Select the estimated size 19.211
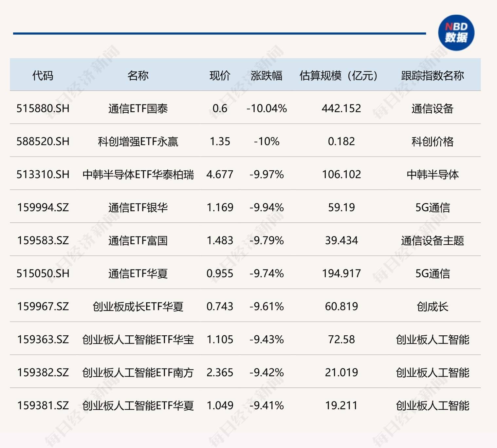497x448 pixels. (x=341, y=406)
